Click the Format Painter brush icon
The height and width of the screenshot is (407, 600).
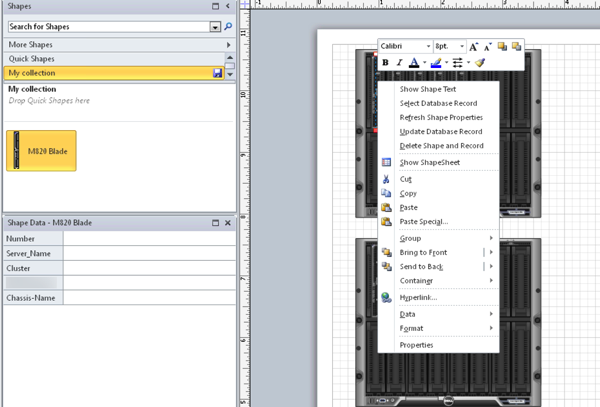(x=480, y=62)
